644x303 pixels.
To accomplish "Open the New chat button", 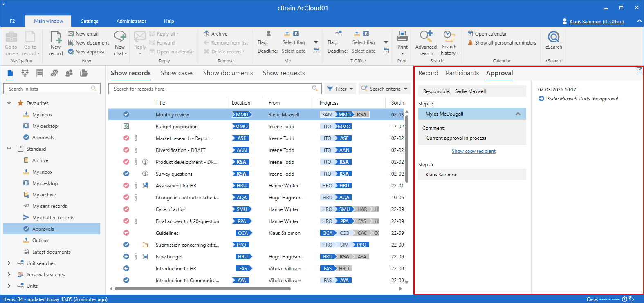I will coord(120,43).
